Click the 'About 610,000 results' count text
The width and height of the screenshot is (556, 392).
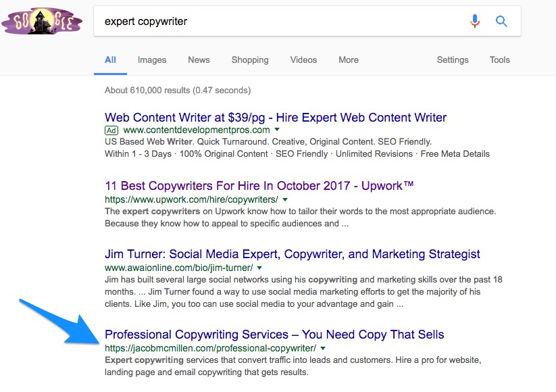[x=178, y=91]
